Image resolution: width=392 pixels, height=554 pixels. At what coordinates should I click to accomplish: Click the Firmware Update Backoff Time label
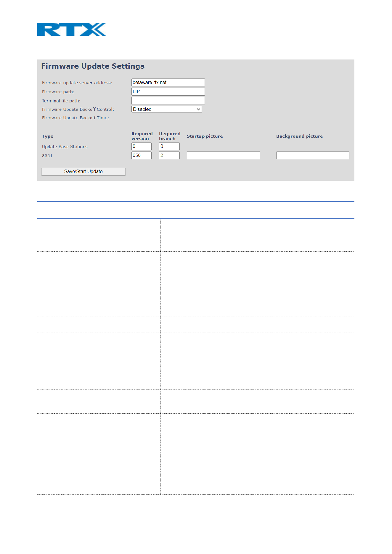(75, 118)
